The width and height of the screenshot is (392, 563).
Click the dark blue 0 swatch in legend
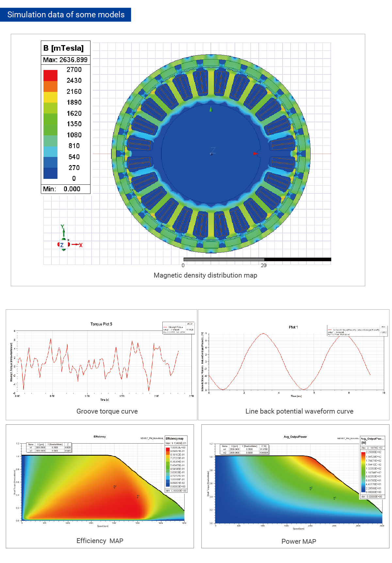(x=50, y=173)
